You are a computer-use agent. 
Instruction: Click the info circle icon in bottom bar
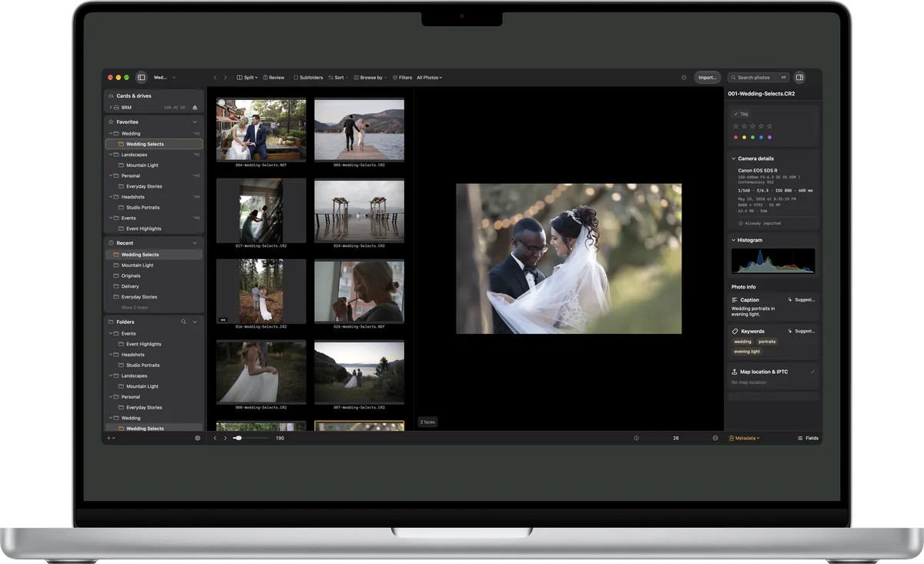point(636,438)
